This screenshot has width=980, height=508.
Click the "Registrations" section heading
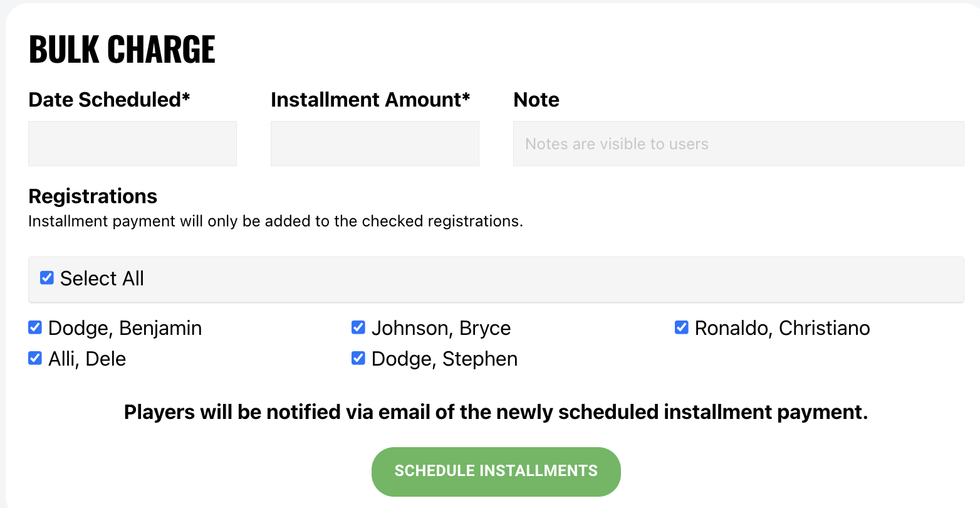coord(93,196)
